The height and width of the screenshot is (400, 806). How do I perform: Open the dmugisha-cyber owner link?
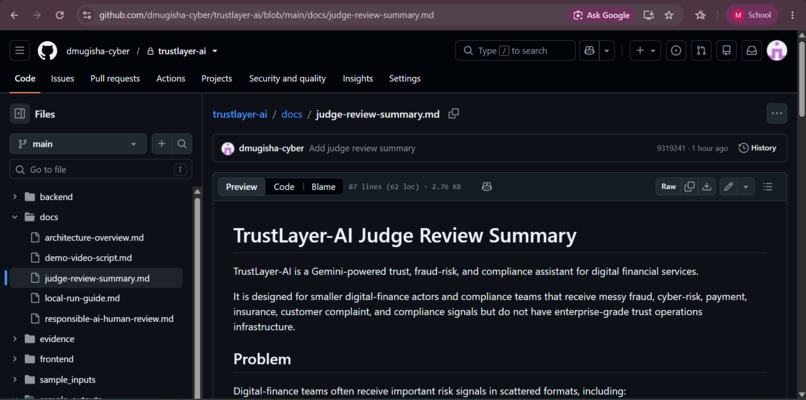(98, 51)
